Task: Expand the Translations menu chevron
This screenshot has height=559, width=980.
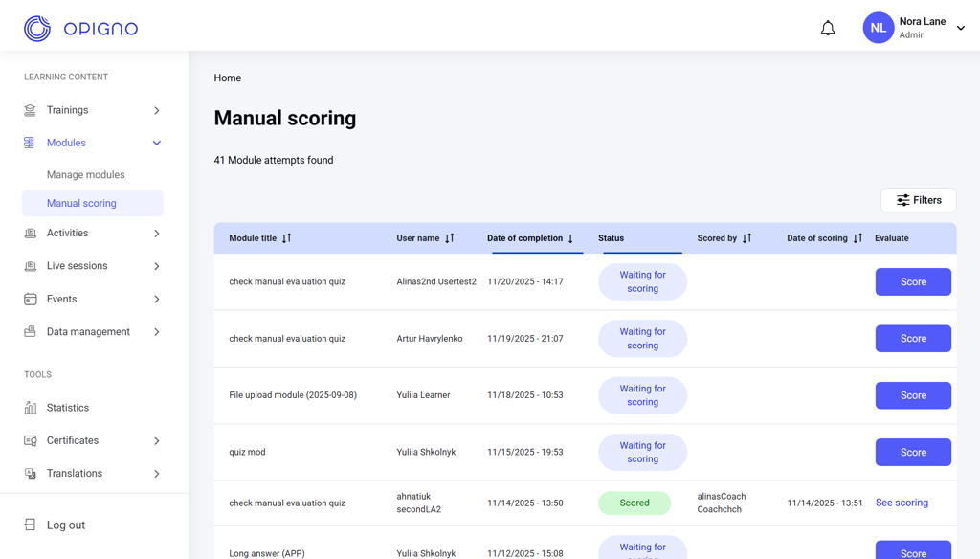Action: [157, 474]
